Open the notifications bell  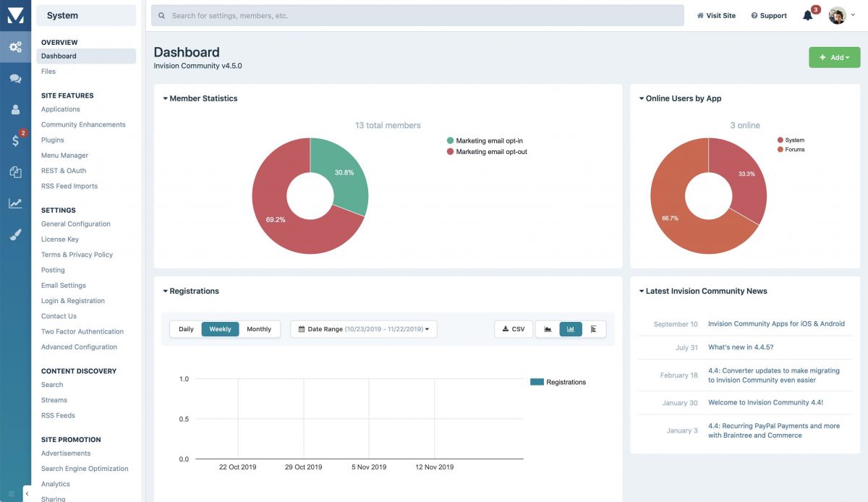[808, 15]
